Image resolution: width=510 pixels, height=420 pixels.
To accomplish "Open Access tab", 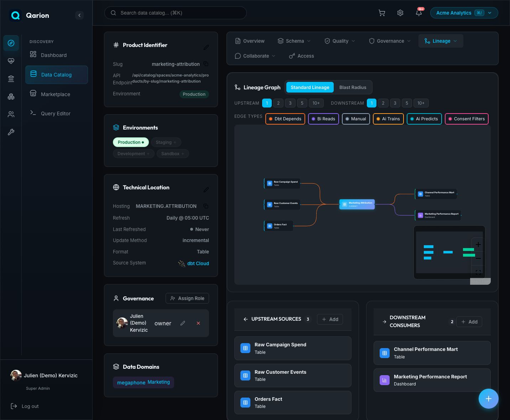I will point(301,56).
